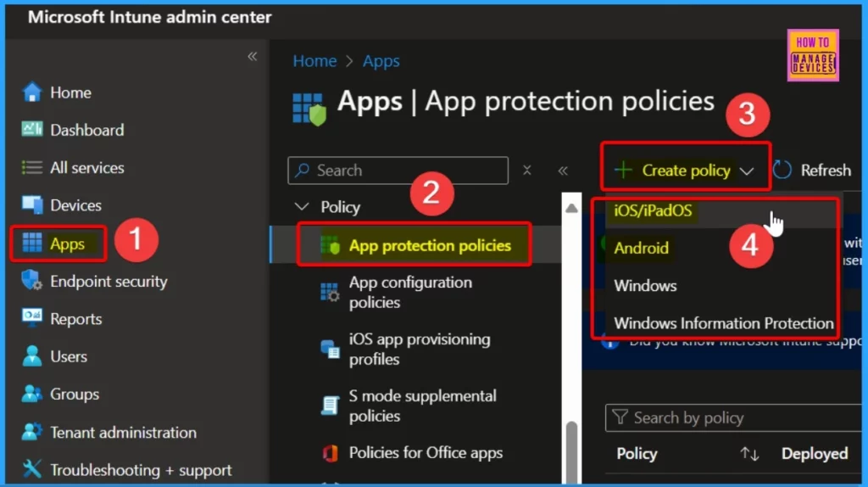Open All services in the sidebar
The image size is (868, 487).
[87, 168]
